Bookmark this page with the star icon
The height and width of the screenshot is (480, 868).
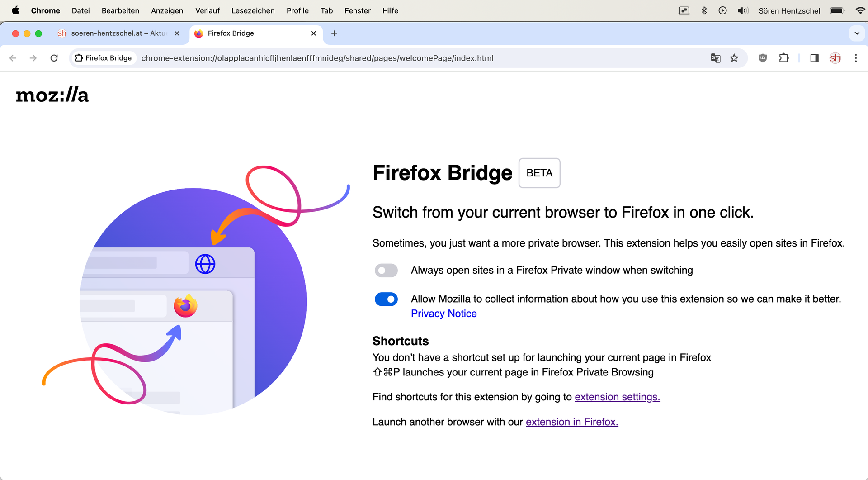[x=734, y=58]
